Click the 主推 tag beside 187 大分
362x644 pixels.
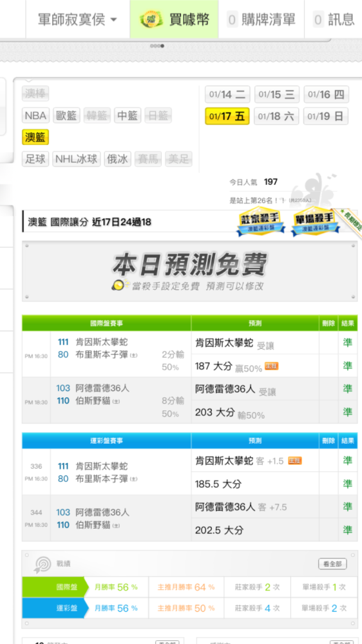pos(272,366)
